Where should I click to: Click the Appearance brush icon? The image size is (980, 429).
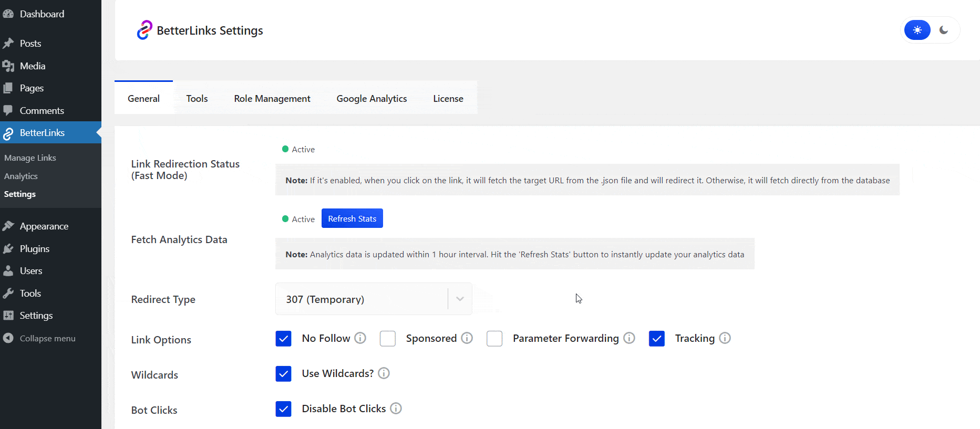8,226
